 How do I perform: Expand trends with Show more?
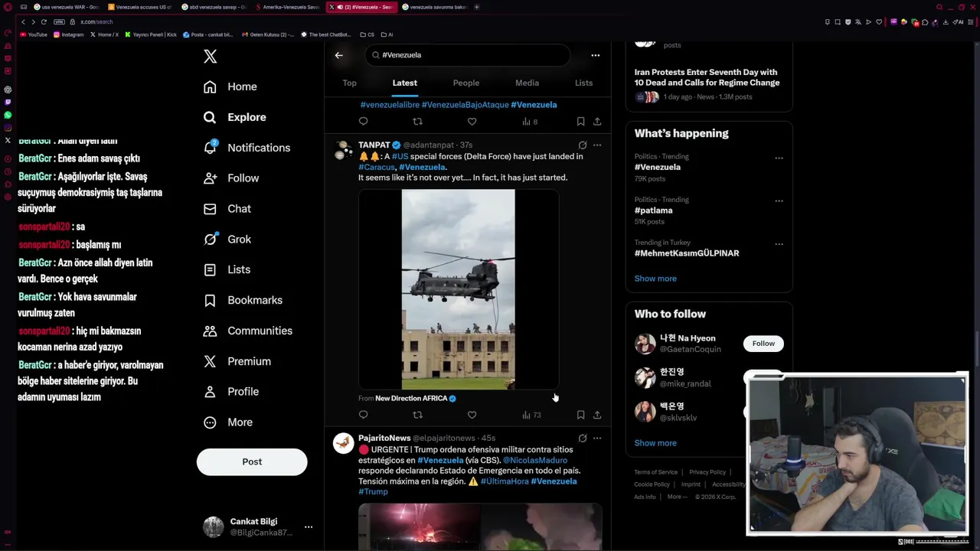pyautogui.click(x=655, y=279)
